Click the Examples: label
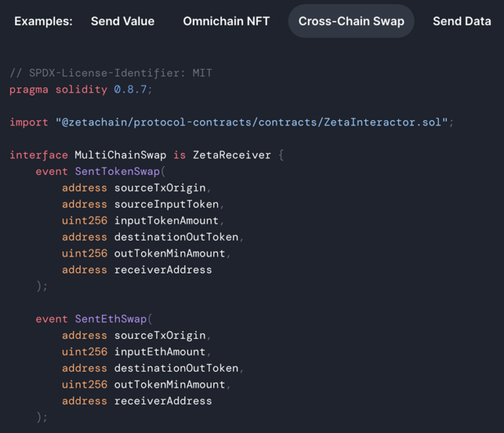The image size is (504, 433). [x=43, y=21]
